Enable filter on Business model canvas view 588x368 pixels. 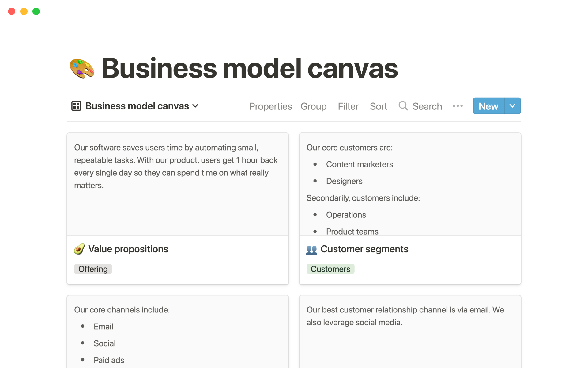pos(349,106)
